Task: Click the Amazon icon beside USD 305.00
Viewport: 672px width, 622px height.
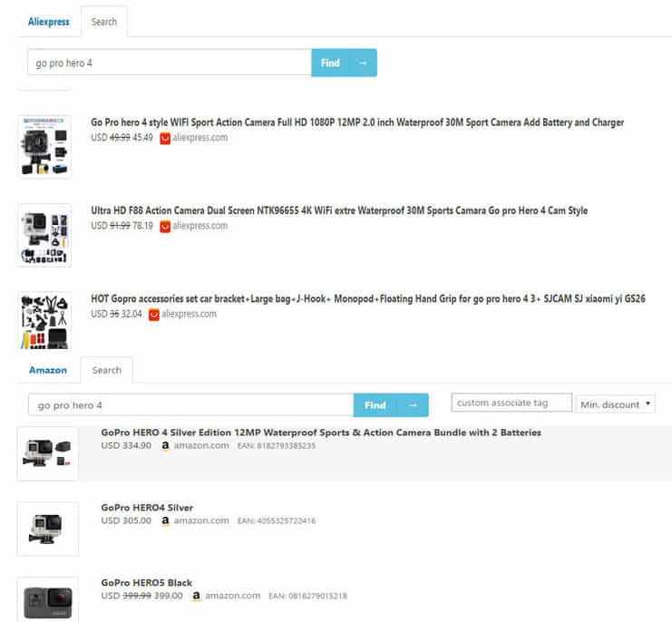Action: tap(165, 521)
